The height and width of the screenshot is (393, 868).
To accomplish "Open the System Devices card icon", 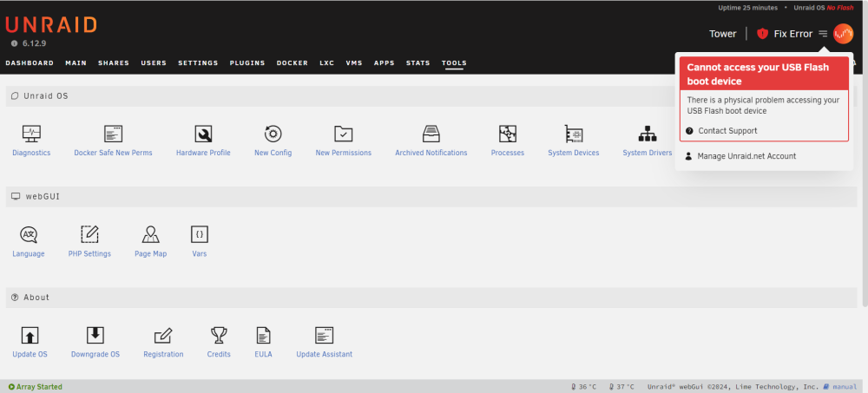I will pos(574,134).
